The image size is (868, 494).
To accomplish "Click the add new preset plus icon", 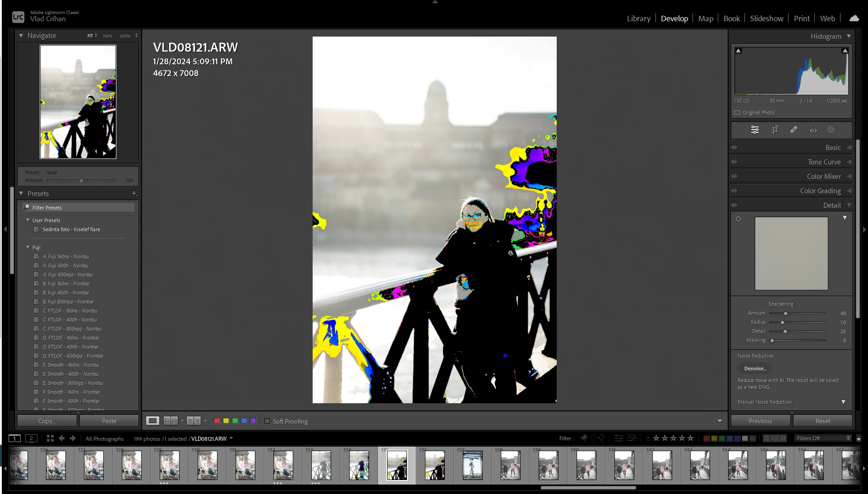I will [134, 193].
